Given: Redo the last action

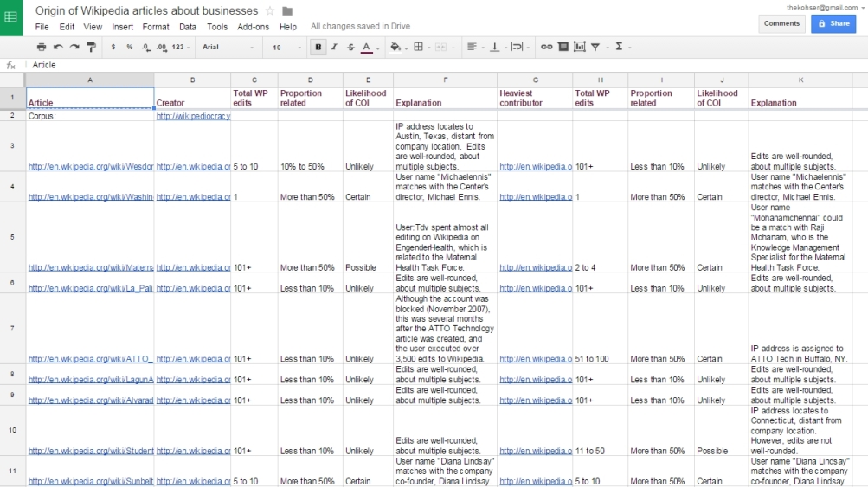Looking at the screenshot, I should pos(74,47).
